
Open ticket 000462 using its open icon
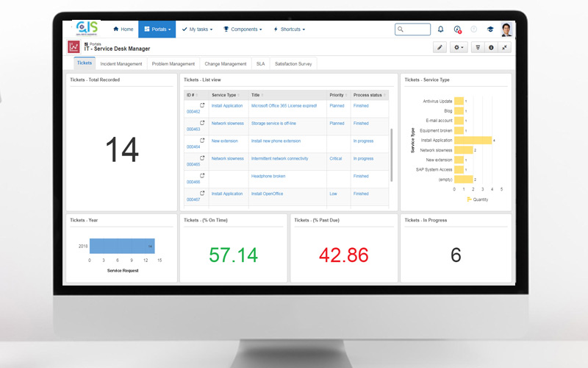pos(202,105)
